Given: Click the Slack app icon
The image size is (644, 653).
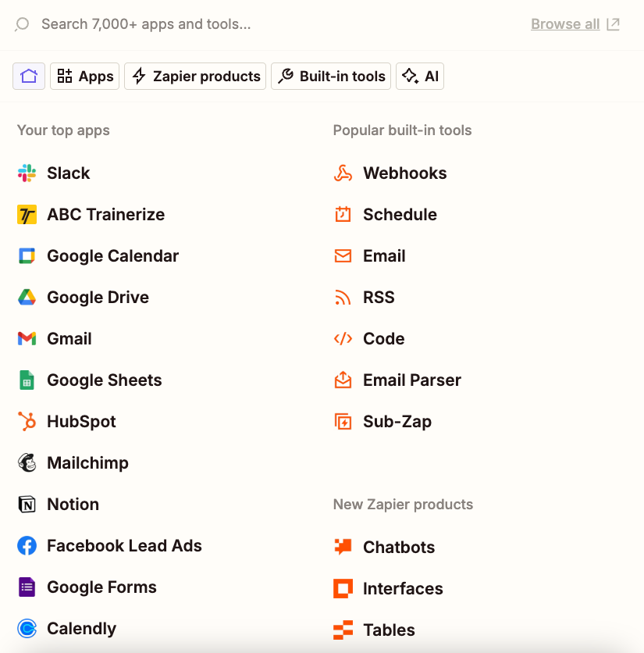Looking at the screenshot, I should coord(27,173).
